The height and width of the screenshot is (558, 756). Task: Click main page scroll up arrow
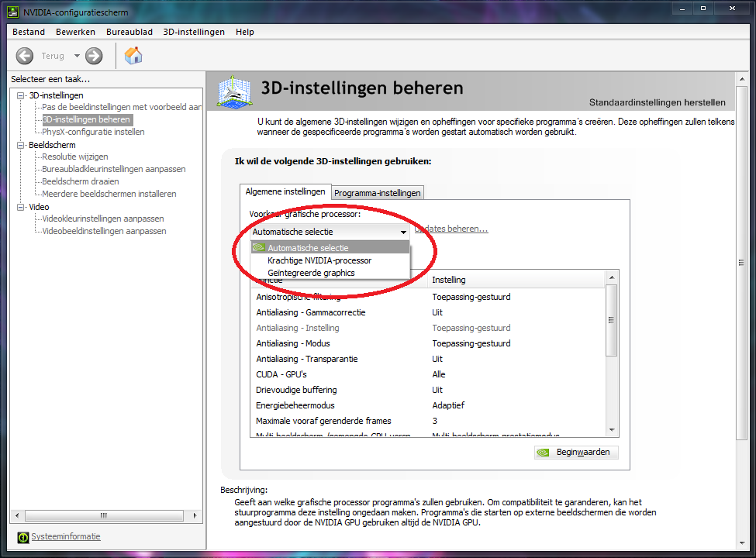point(742,79)
